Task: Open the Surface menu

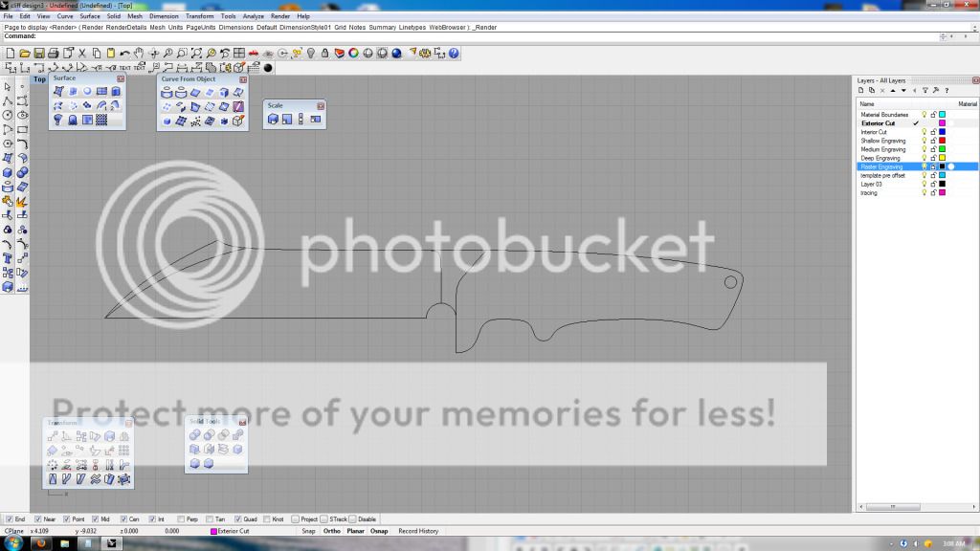Action: (90, 16)
